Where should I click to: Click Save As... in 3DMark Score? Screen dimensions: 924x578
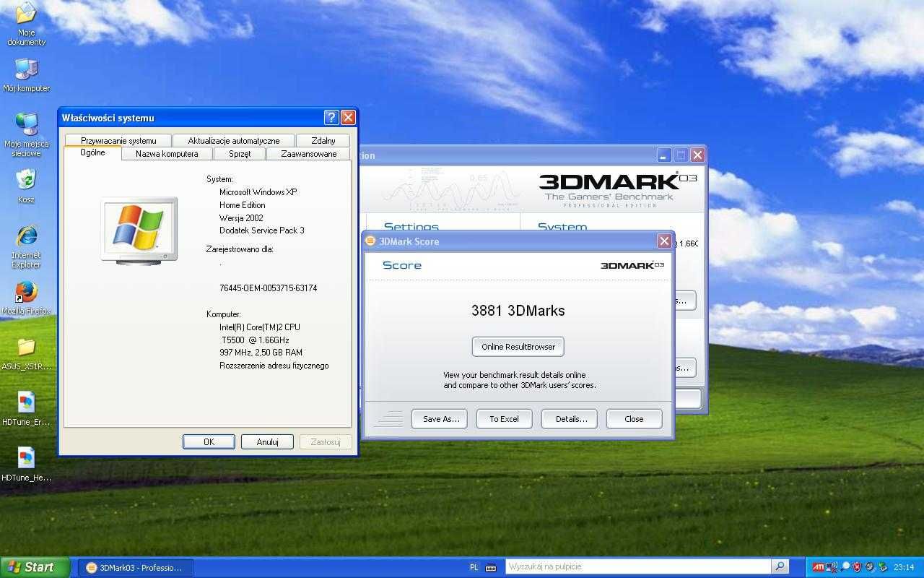440,418
